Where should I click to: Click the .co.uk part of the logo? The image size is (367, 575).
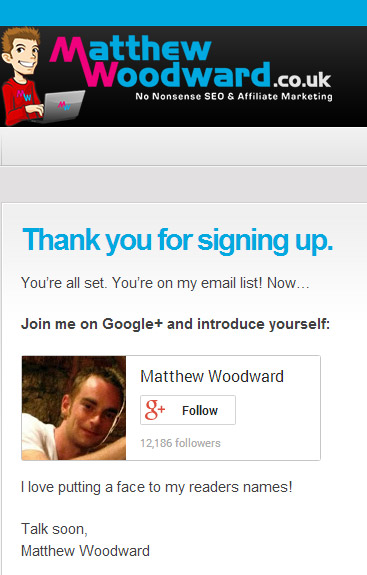(x=302, y=79)
